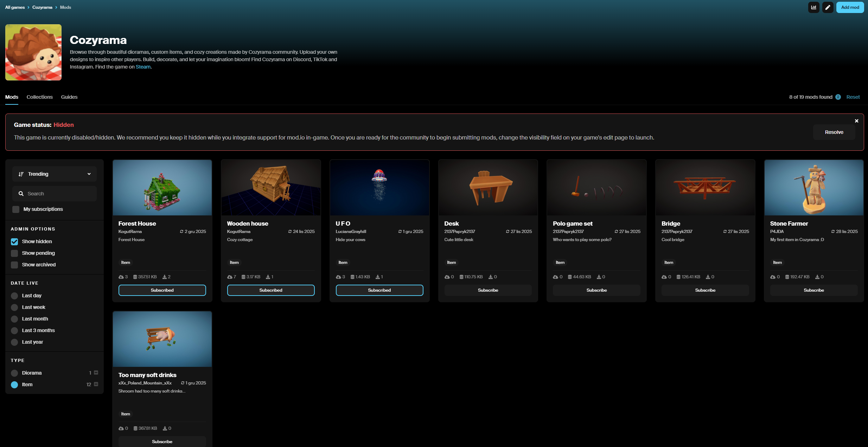Viewport: 868px width, 447px height.
Task: Click Too many soft drinks downloads icon
Action: coord(165,428)
